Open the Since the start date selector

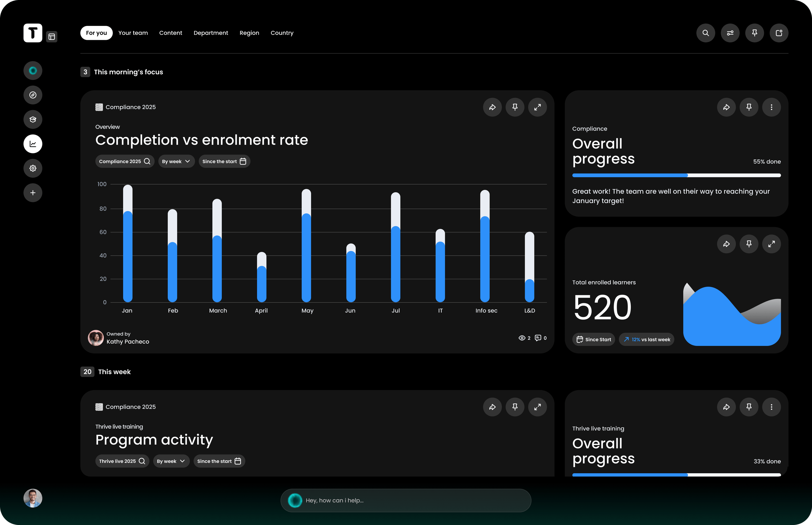pyautogui.click(x=224, y=161)
